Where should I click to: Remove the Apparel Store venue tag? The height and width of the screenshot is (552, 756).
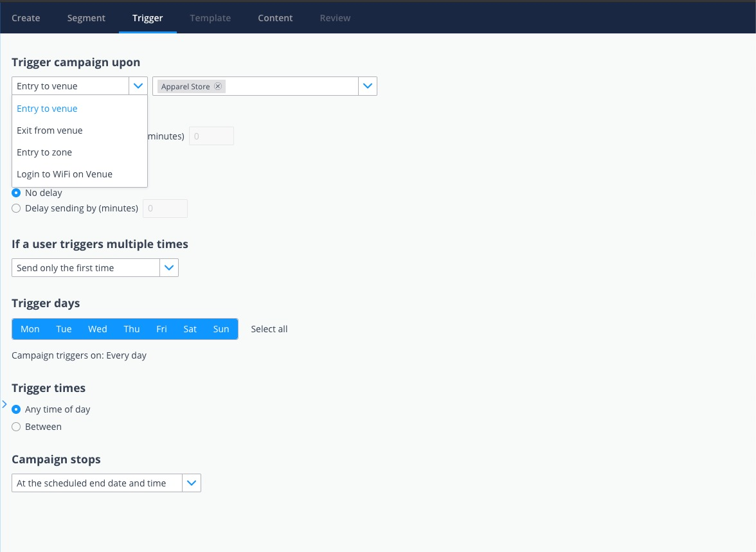(218, 85)
